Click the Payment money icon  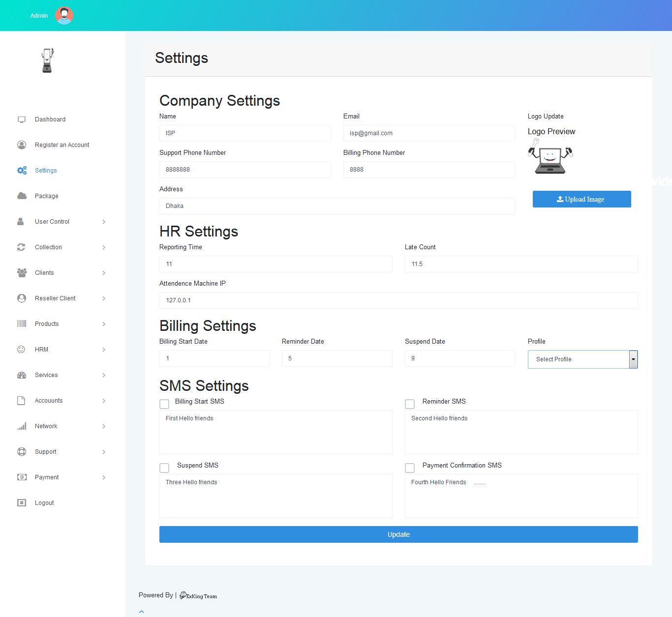(22, 477)
